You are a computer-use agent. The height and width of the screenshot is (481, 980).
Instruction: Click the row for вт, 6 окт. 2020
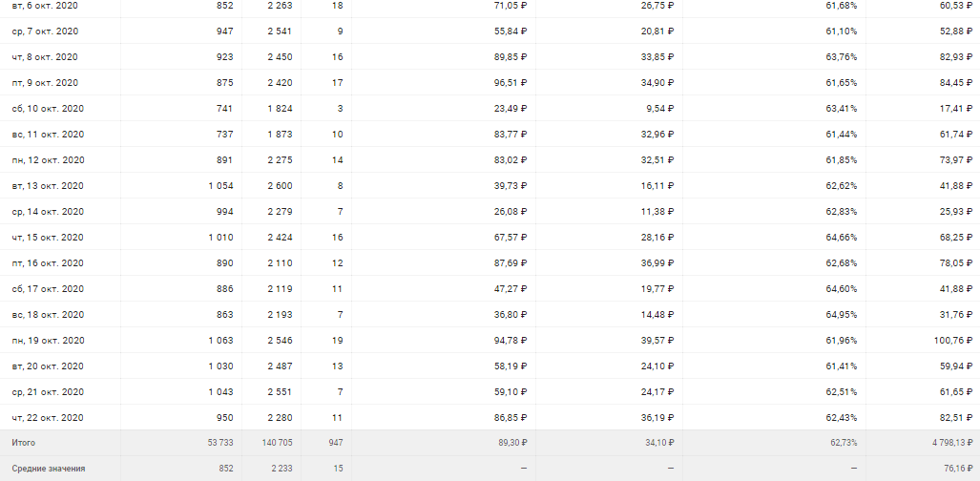44,6
